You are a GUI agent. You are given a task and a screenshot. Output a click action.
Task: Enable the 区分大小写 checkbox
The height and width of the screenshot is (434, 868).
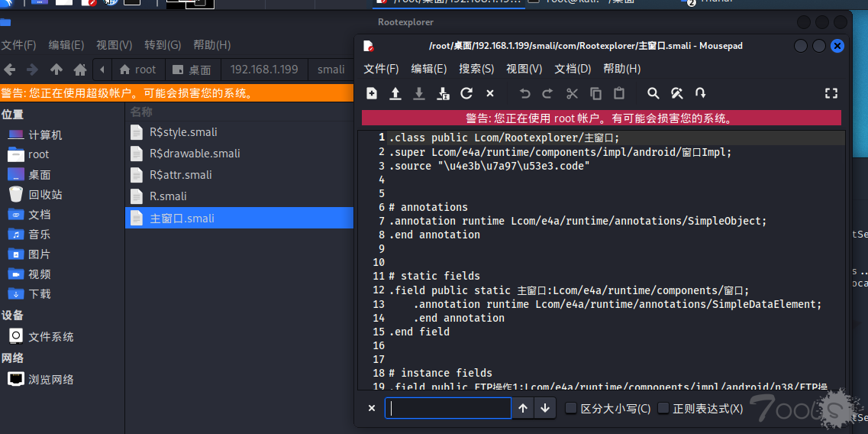click(571, 409)
